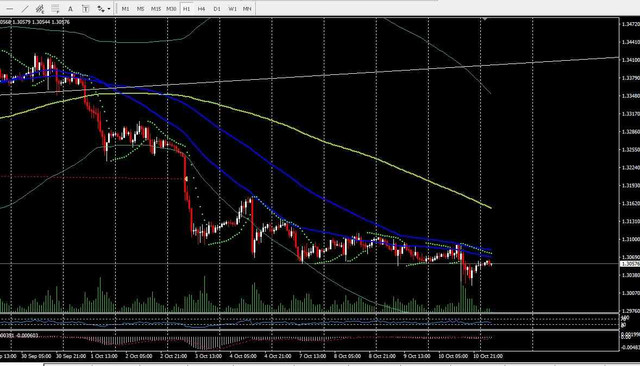Toggle the active H1 timeframe button
The width and height of the screenshot is (640, 366).
point(186,9)
